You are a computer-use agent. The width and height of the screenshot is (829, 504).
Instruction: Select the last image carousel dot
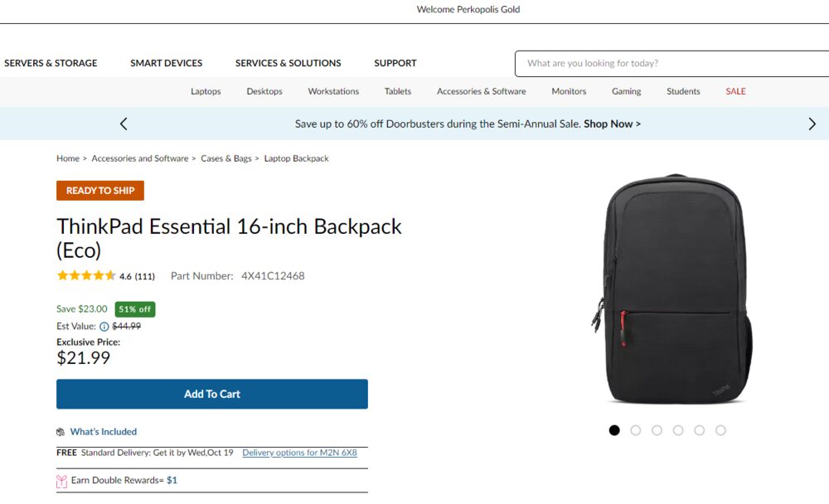click(x=720, y=430)
